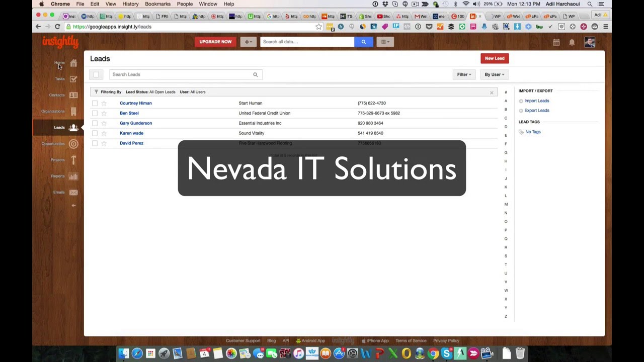Click the Search all data field
644x362 pixels.
click(x=307, y=42)
